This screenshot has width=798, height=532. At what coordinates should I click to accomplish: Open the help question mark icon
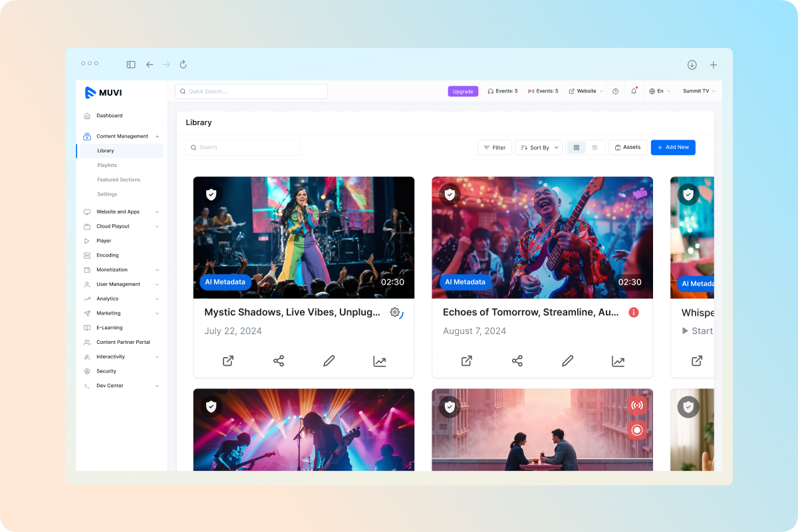pyautogui.click(x=615, y=91)
